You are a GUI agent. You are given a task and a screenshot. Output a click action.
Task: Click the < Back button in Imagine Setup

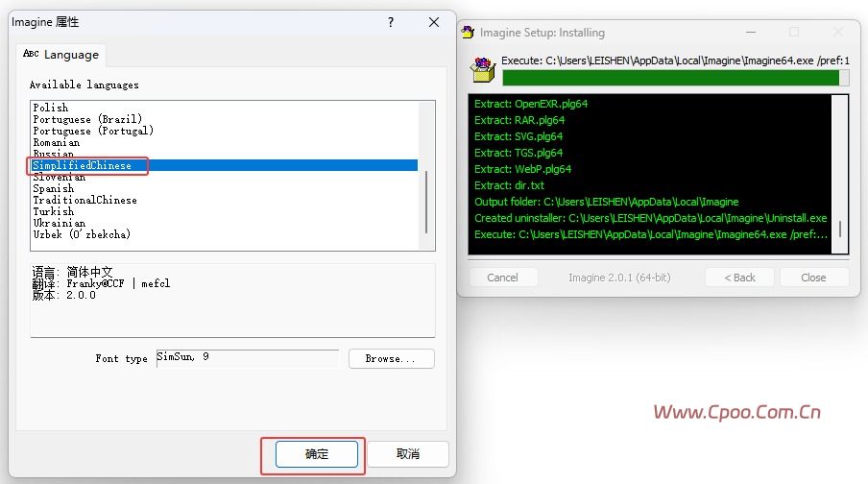click(x=739, y=278)
